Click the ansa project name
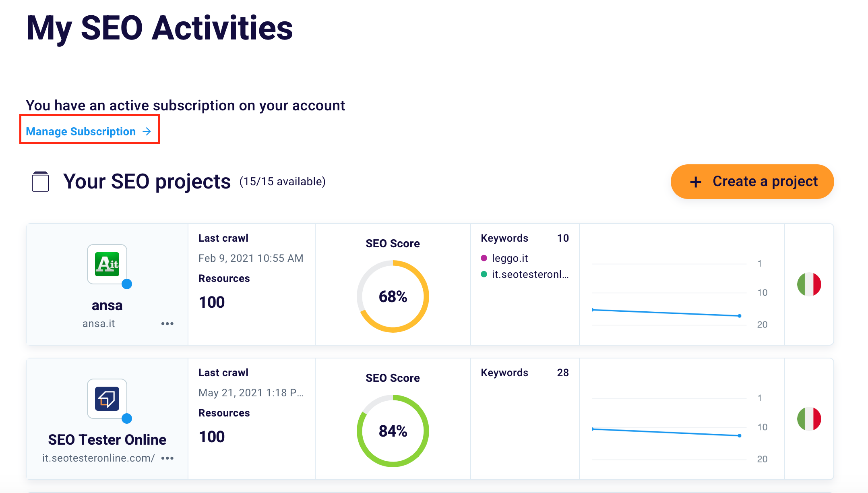This screenshot has width=868, height=493. tap(107, 305)
